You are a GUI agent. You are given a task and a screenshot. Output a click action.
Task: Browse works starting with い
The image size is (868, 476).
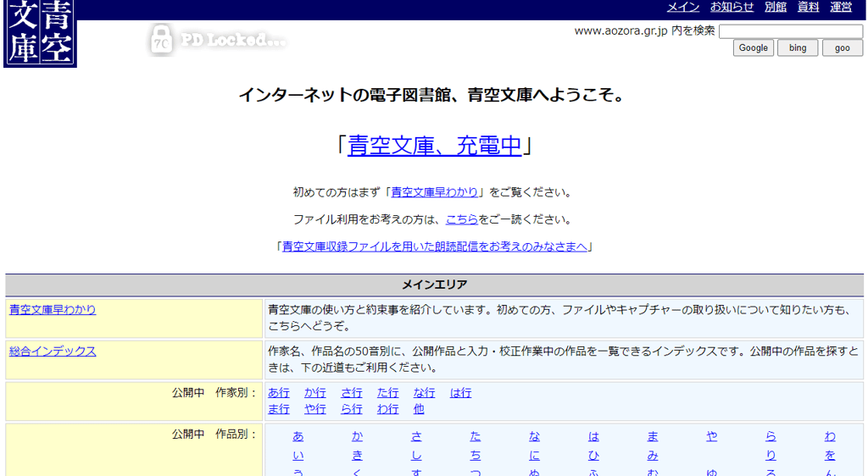[x=298, y=456]
